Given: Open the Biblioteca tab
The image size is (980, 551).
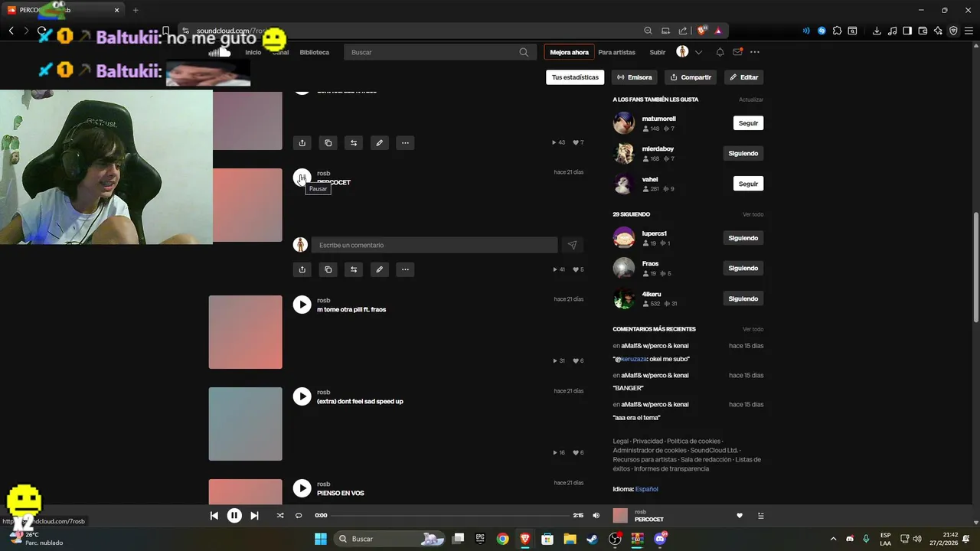Looking at the screenshot, I should 314,52.
